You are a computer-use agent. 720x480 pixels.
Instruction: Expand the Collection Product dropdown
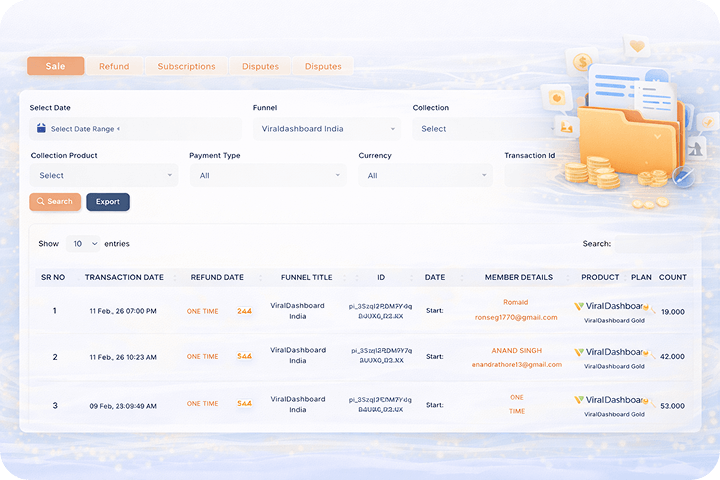[x=104, y=175]
